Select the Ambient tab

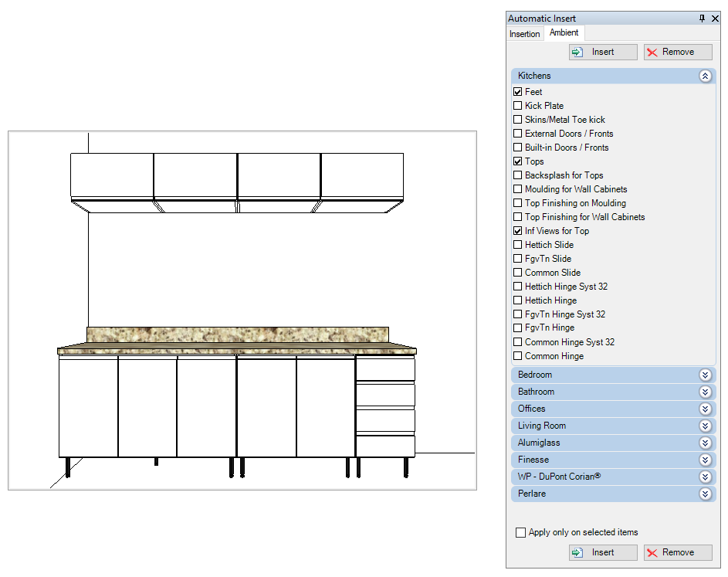tap(564, 32)
